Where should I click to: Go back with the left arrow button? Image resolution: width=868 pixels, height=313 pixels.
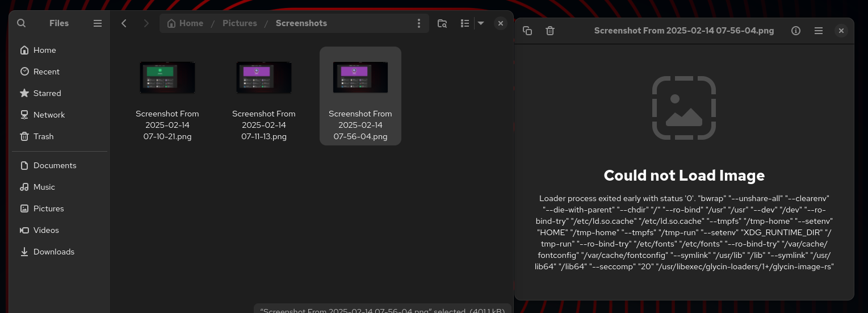pos(124,23)
